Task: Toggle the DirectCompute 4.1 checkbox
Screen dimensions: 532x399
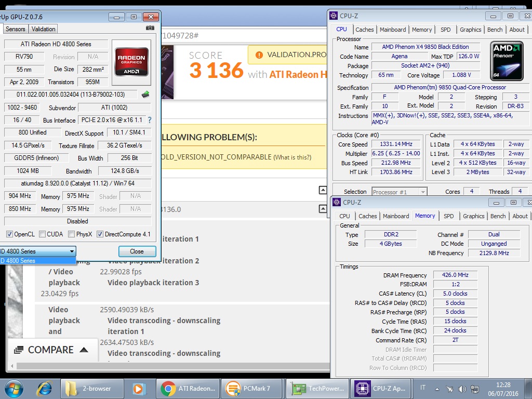Action: [x=100, y=234]
